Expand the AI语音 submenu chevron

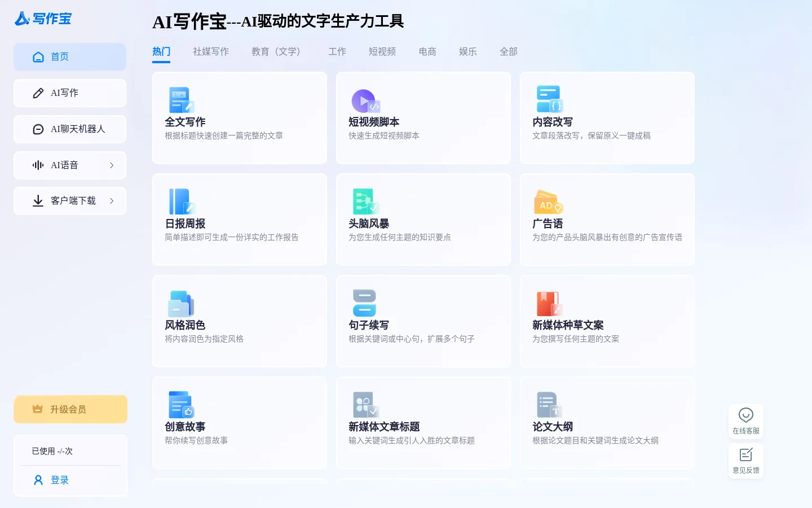click(112, 165)
